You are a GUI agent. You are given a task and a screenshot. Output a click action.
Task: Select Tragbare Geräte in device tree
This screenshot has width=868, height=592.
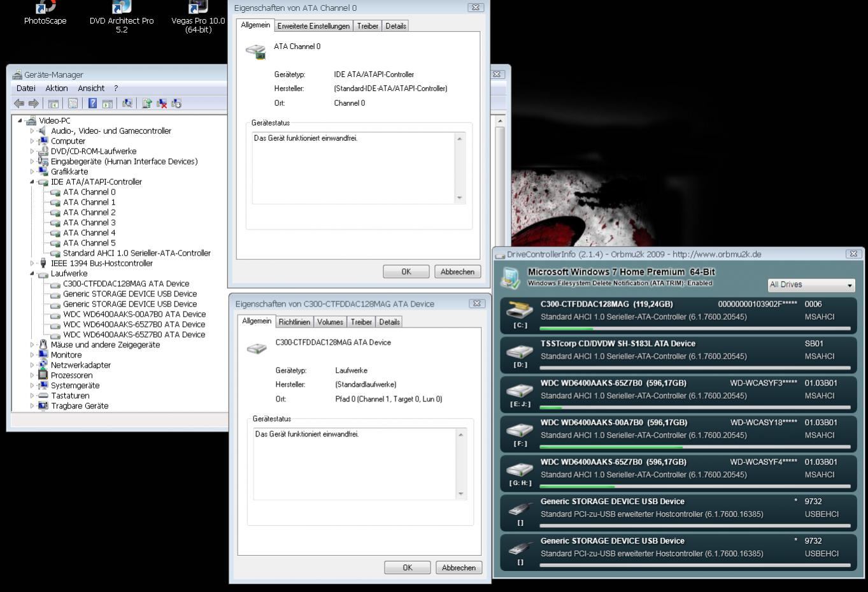coord(80,406)
